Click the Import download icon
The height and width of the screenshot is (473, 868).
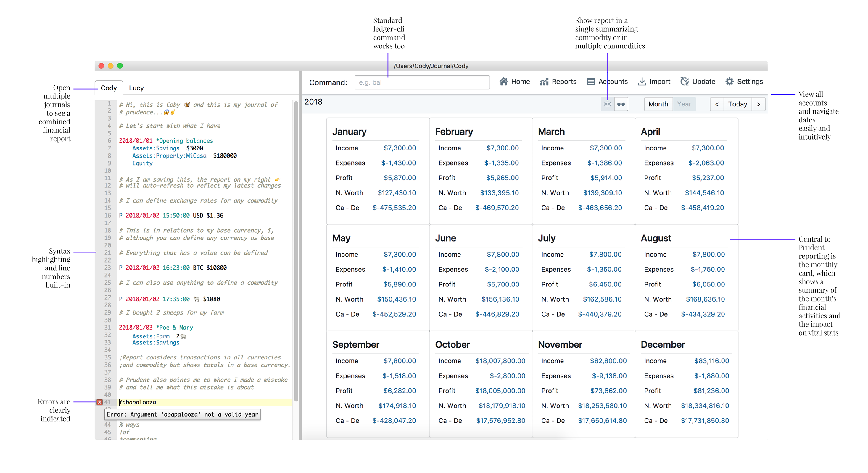642,82
